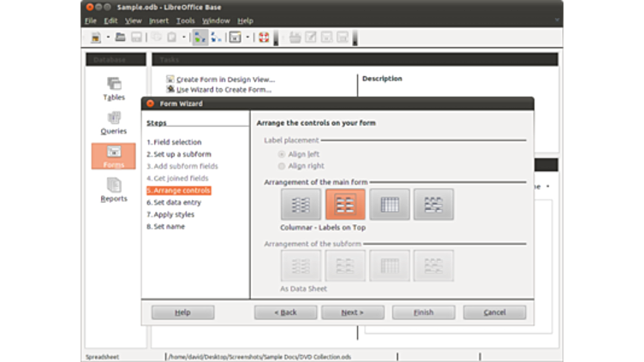Click the Open folder icon in toolbar
Screen dimensions: 644x362
point(121,38)
